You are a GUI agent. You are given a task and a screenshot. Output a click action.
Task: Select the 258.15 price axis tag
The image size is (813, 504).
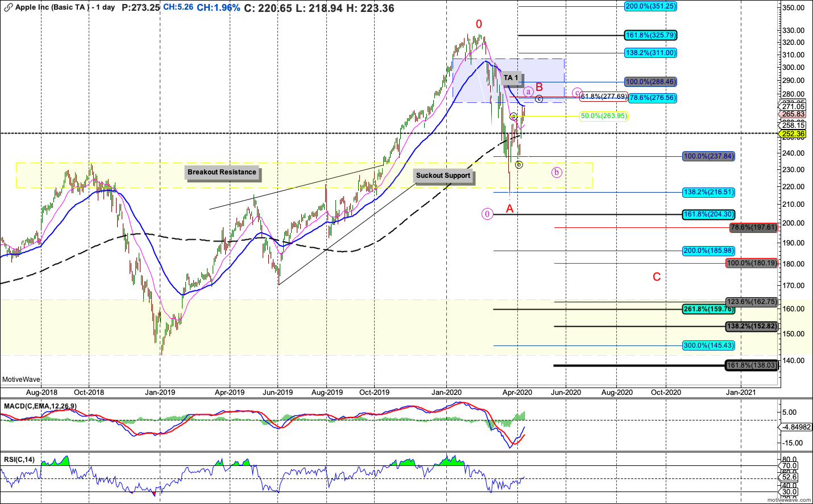tap(793, 125)
